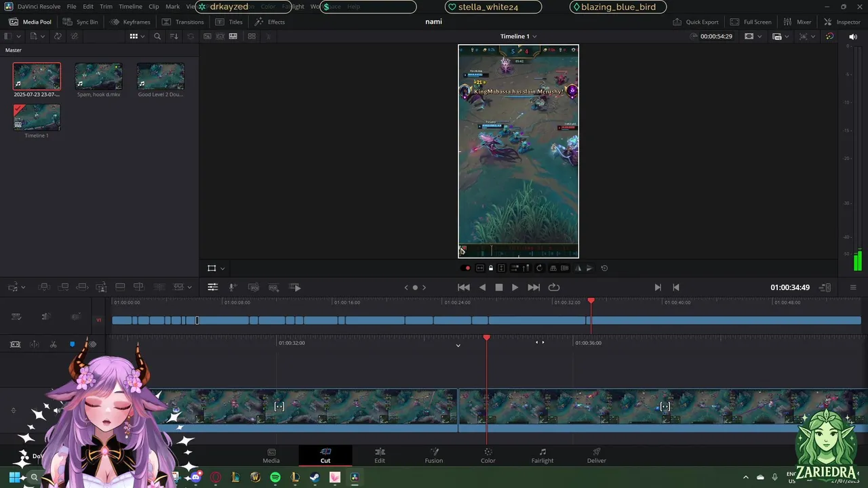Open the Mark menu

tap(173, 6)
